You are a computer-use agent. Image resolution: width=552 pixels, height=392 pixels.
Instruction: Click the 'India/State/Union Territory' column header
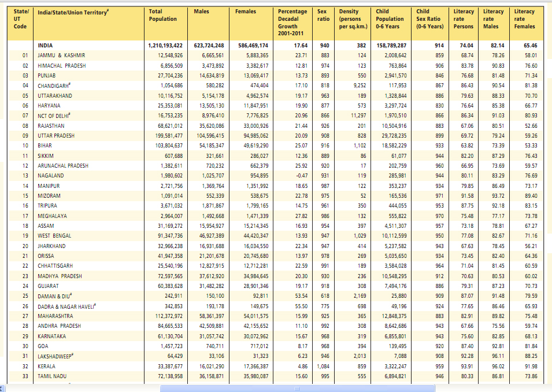point(73,12)
